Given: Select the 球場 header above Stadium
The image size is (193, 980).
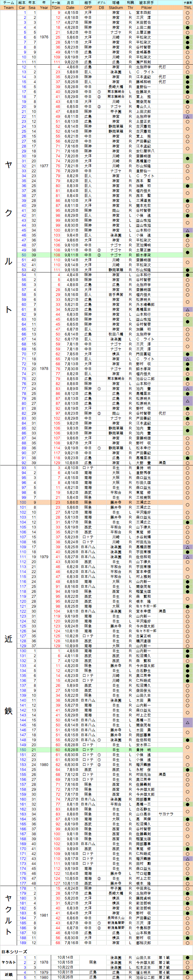Looking at the screenshot, I should click(116, 3).
